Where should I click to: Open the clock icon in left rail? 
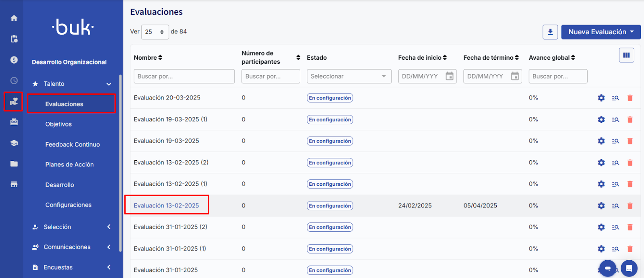point(14,81)
